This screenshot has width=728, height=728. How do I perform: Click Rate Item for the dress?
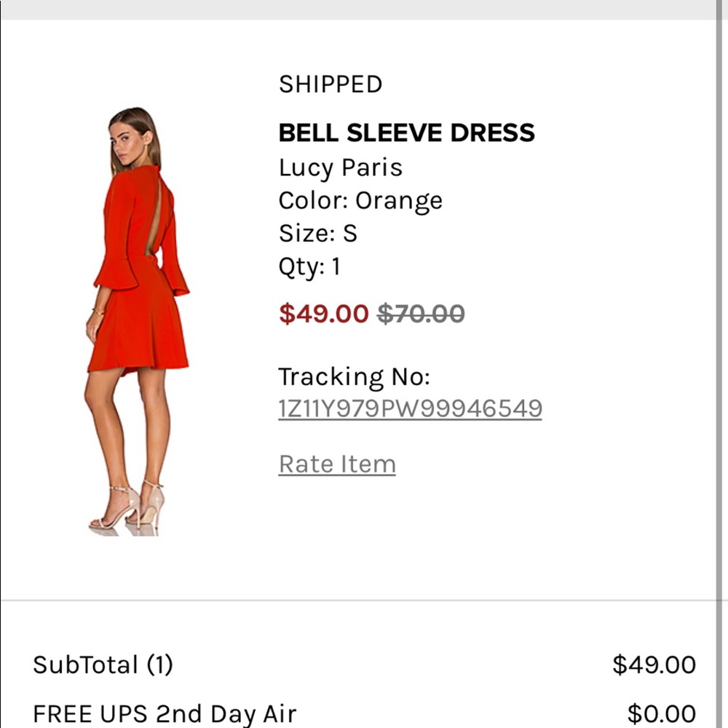337,463
